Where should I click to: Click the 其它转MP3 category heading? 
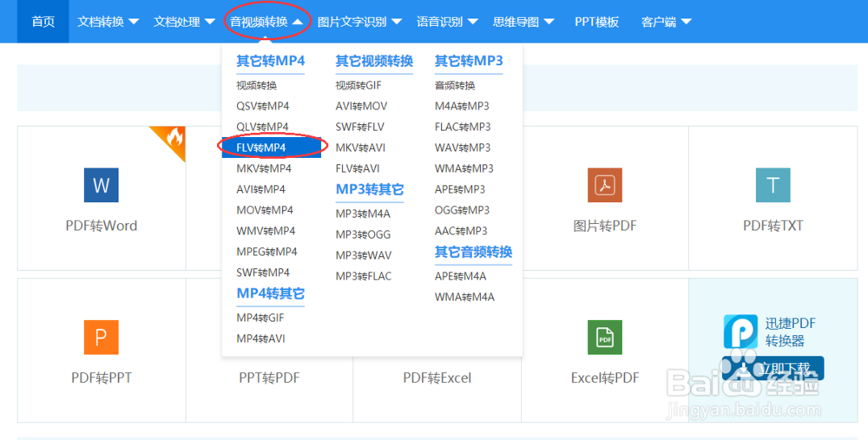click(x=469, y=61)
